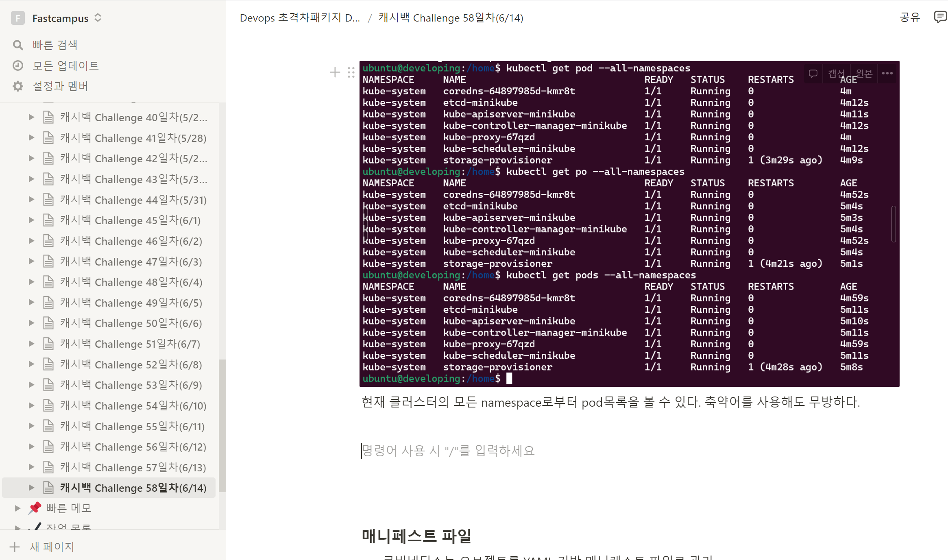Click the quick search magnifier icon
The height and width of the screenshot is (560, 948).
point(17,45)
